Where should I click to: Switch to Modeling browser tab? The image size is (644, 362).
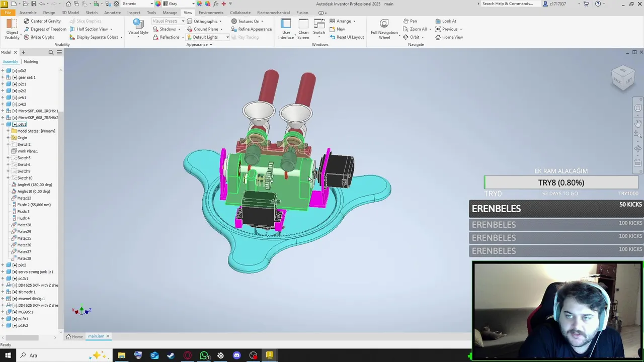31,62
